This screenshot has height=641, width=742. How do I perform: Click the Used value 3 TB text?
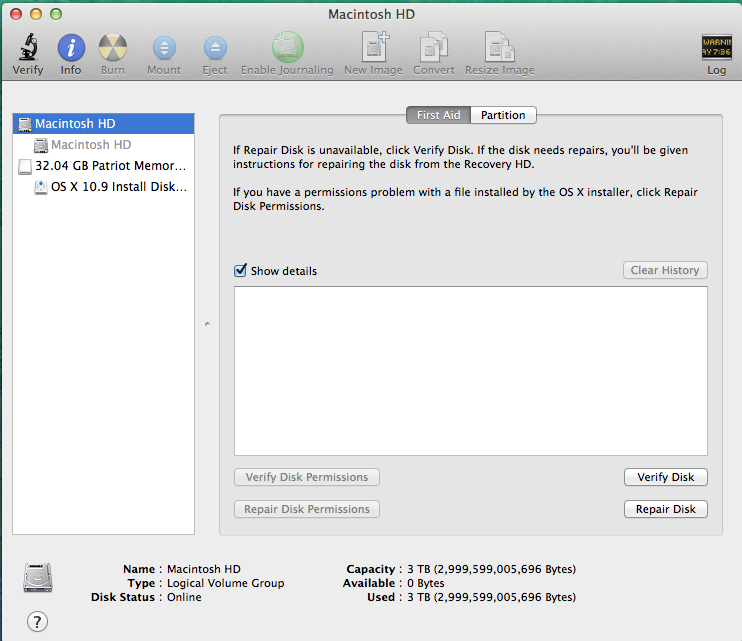[491, 597]
